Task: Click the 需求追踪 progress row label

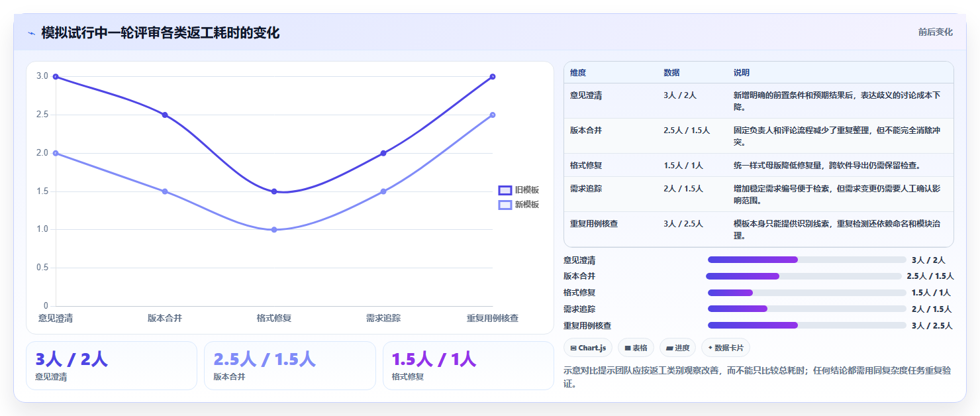Action: 579,309
